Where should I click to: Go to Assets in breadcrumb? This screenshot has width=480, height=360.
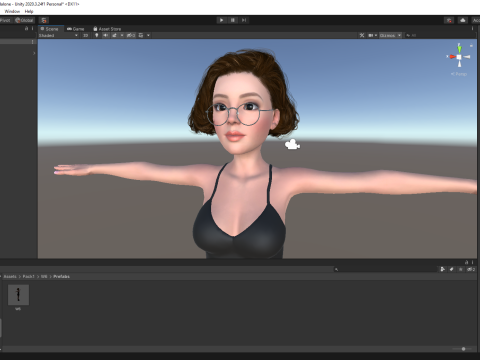[x=10, y=277]
